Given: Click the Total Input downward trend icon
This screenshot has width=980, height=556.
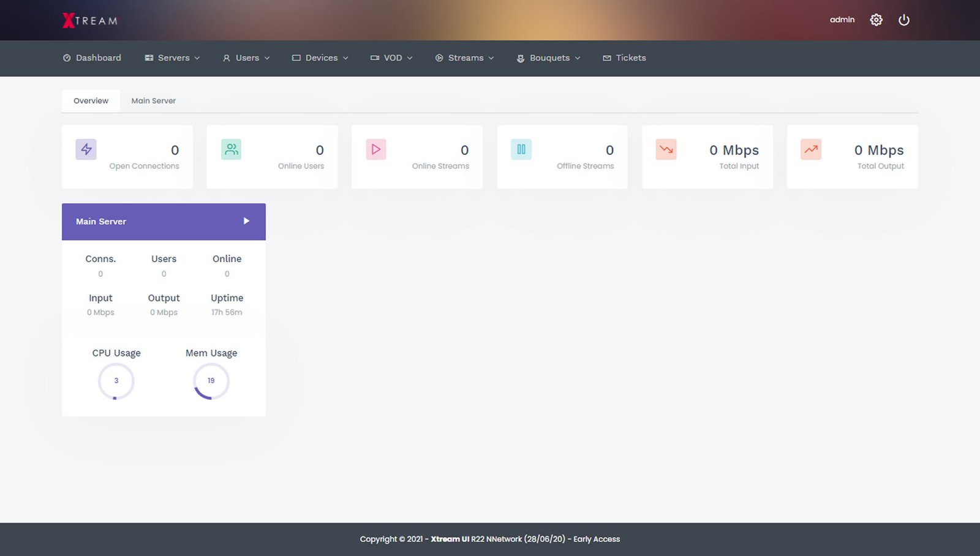Looking at the screenshot, I should 666,149.
